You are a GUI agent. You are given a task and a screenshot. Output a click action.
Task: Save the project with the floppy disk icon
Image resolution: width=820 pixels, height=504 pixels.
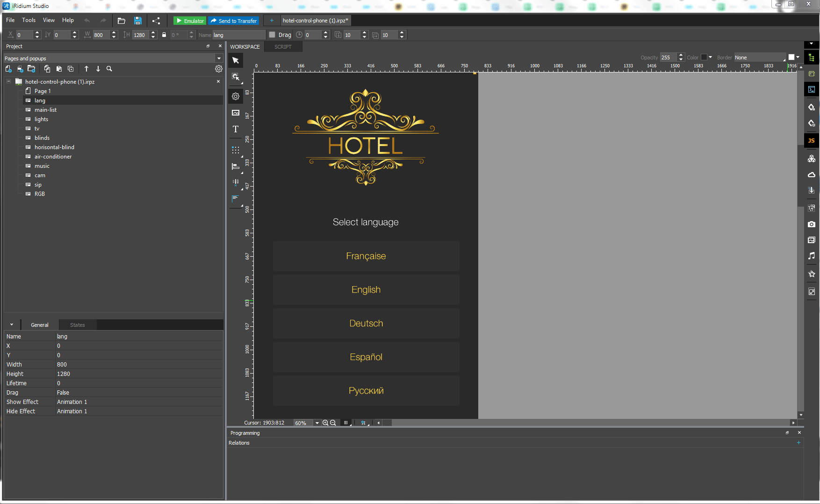tap(137, 21)
